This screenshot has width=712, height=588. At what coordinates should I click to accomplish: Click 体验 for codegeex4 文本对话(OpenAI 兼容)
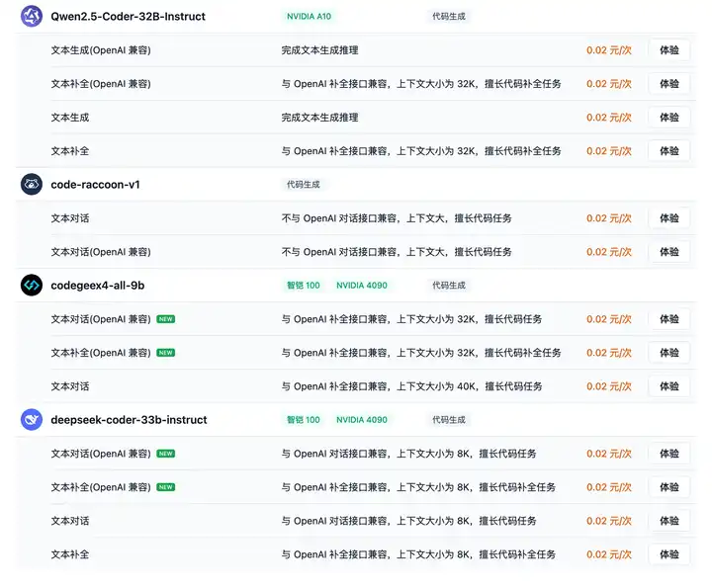[x=669, y=319]
